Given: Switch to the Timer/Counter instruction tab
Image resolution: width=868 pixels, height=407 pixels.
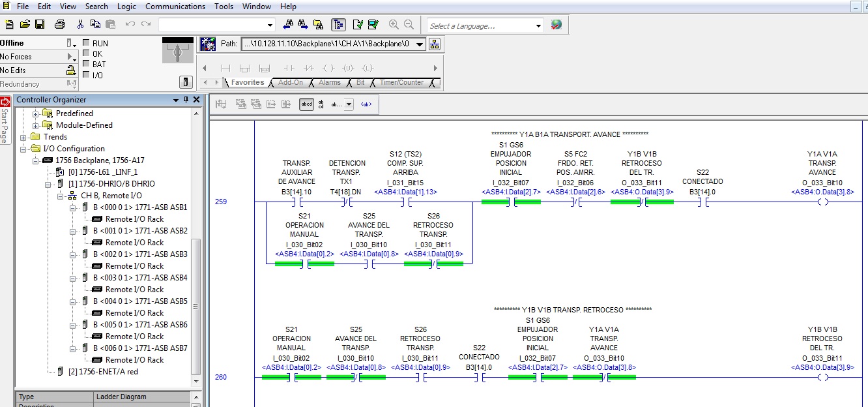Looking at the screenshot, I should (401, 83).
